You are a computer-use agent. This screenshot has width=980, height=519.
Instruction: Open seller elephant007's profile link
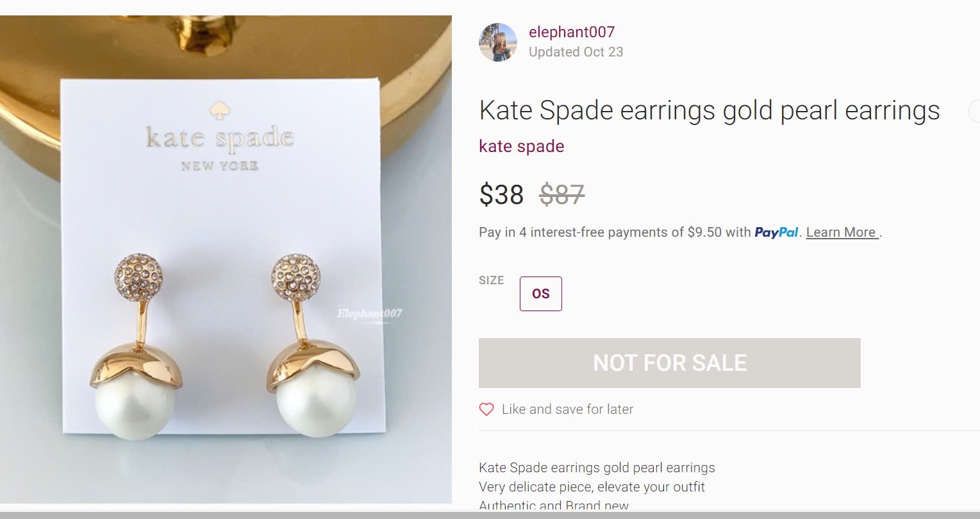pyautogui.click(x=571, y=32)
